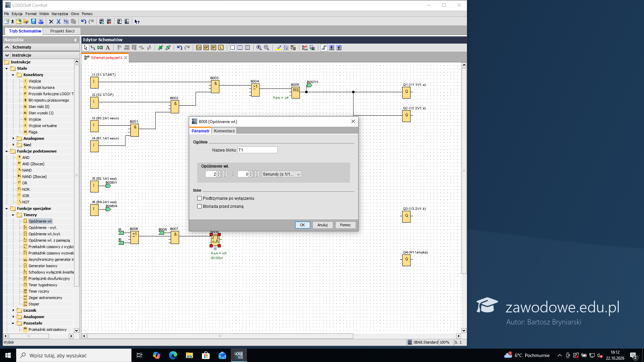Viewport: 644px width, 362px height.
Task: Confirm dialog with OK button
Action: pyautogui.click(x=302, y=225)
